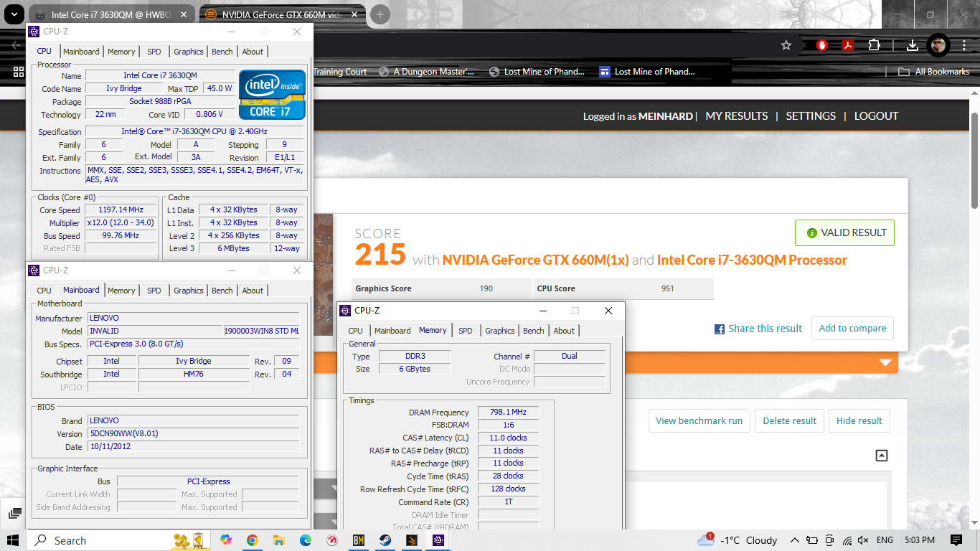
Task: Click Share this result link
Action: (765, 329)
